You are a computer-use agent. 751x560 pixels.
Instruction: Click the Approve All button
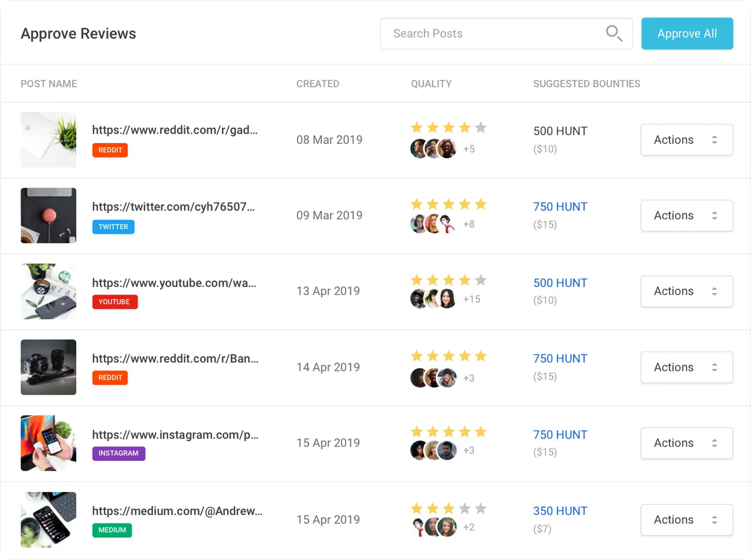[687, 33]
